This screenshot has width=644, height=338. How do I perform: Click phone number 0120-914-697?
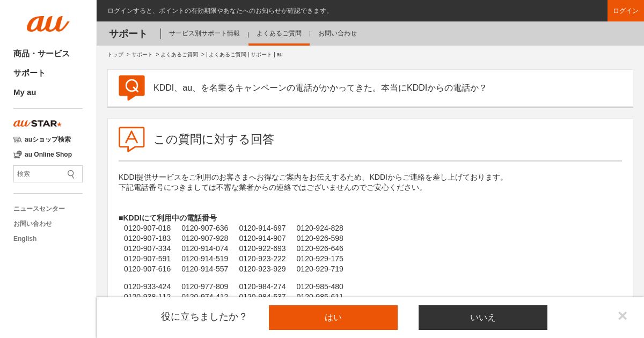point(262,228)
